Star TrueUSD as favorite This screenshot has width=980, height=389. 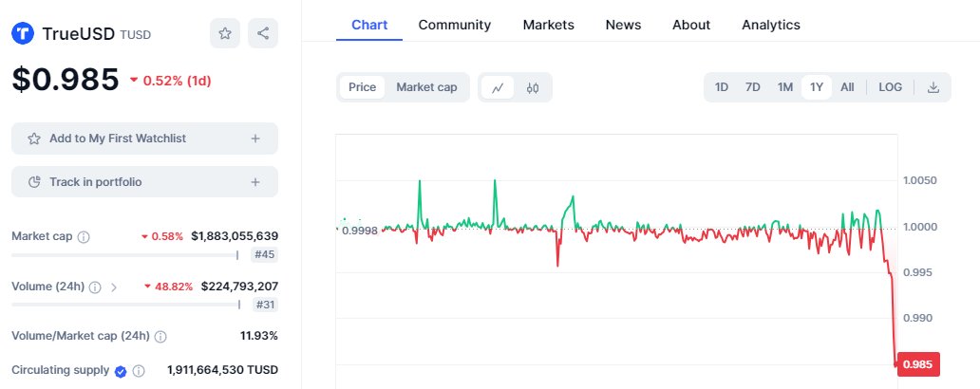click(x=225, y=33)
